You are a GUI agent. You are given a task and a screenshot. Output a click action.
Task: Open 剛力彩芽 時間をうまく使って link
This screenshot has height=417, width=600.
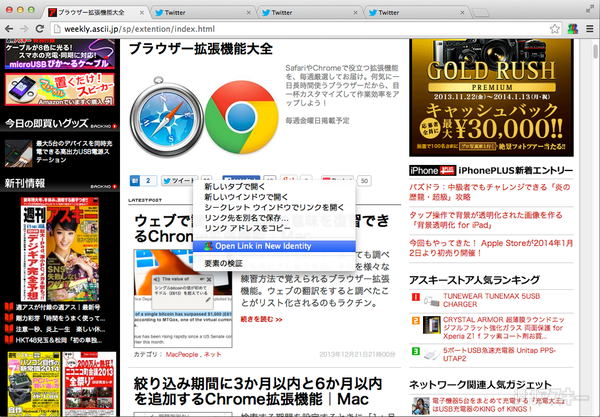pos(60,318)
